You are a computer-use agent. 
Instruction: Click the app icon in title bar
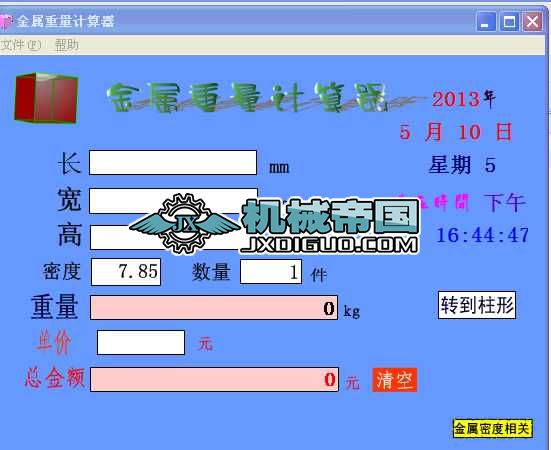point(6,21)
